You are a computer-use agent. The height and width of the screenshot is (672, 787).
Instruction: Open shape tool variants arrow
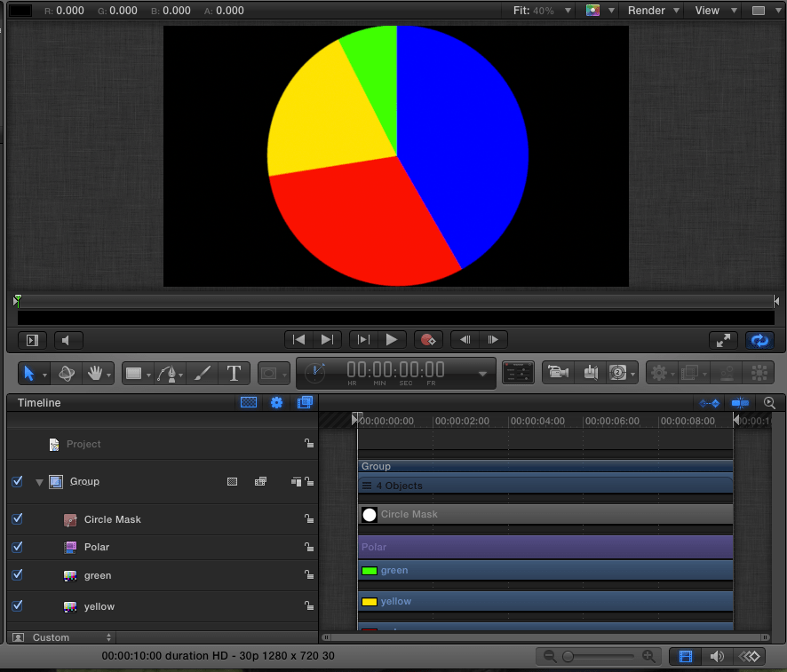click(148, 376)
